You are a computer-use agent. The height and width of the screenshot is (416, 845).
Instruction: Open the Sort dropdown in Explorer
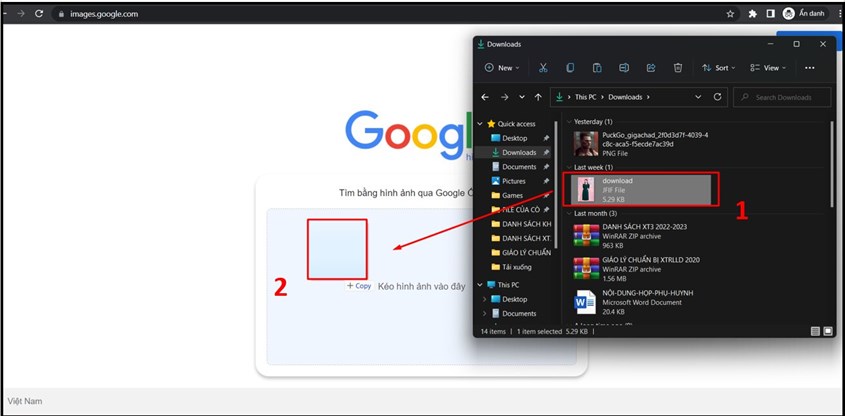pyautogui.click(x=719, y=68)
